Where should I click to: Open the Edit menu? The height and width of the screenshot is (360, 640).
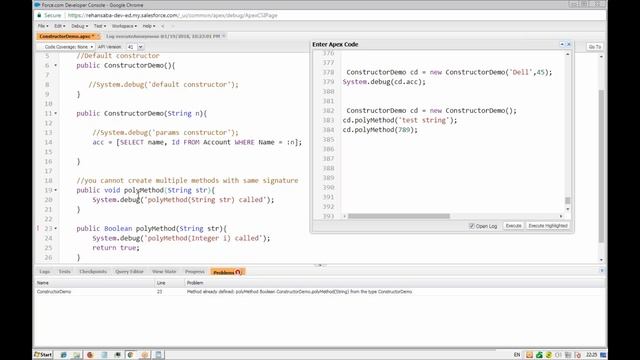tap(60, 26)
